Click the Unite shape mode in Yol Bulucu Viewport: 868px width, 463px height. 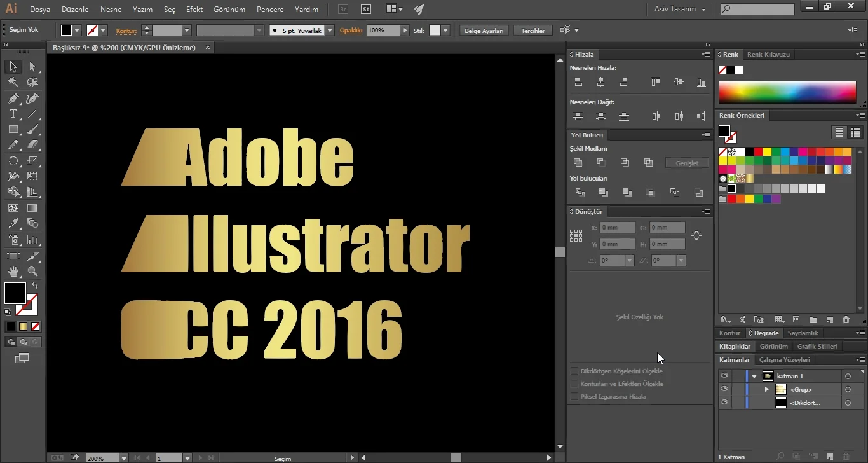(578, 163)
